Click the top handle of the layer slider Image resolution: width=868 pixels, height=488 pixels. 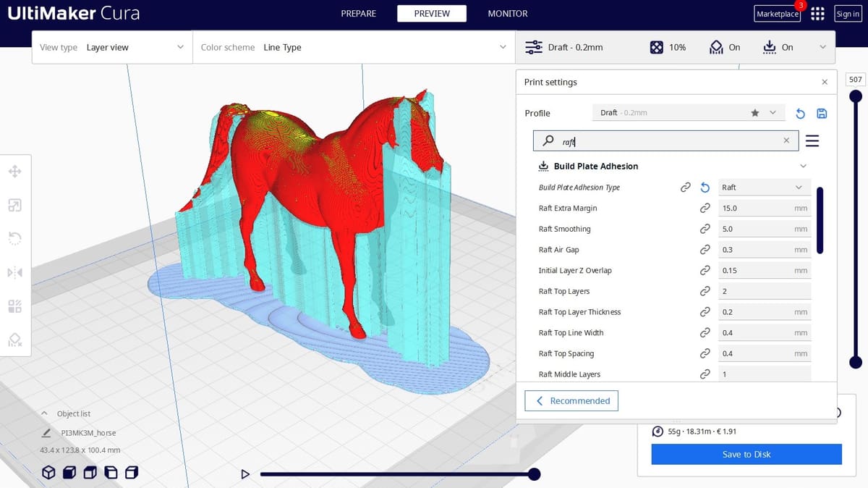(x=856, y=96)
